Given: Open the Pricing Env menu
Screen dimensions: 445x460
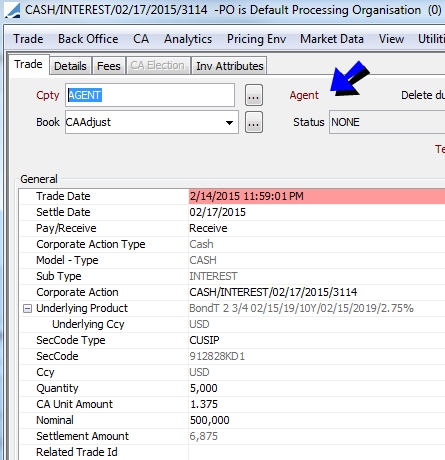Looking at the screenshot, I should click(x=256, y=39).
